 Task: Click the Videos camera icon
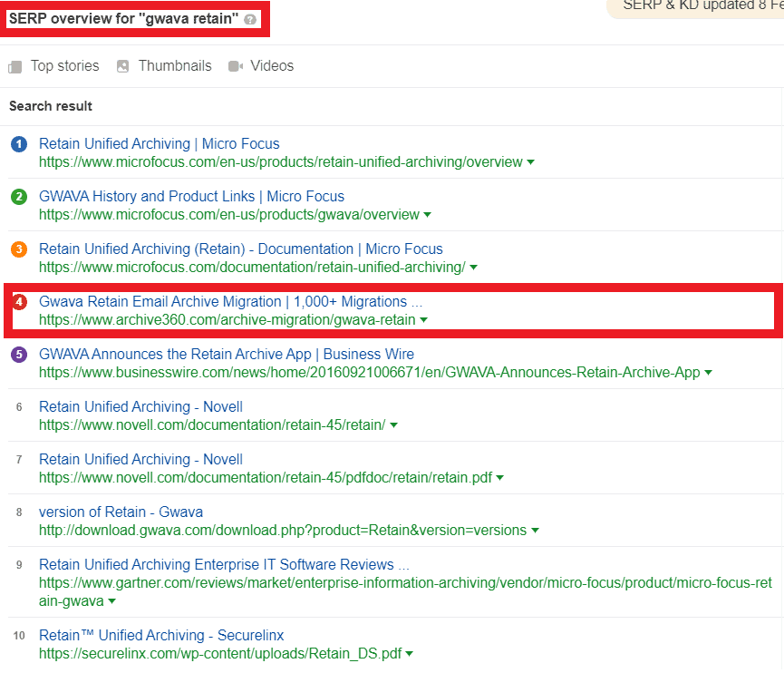click(236, 66)
